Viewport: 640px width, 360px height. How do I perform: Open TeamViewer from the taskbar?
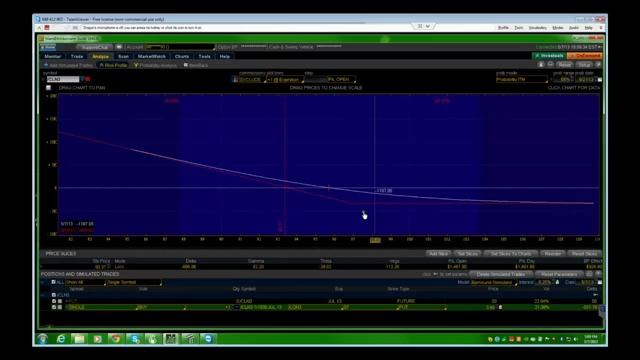coord(208,339)
